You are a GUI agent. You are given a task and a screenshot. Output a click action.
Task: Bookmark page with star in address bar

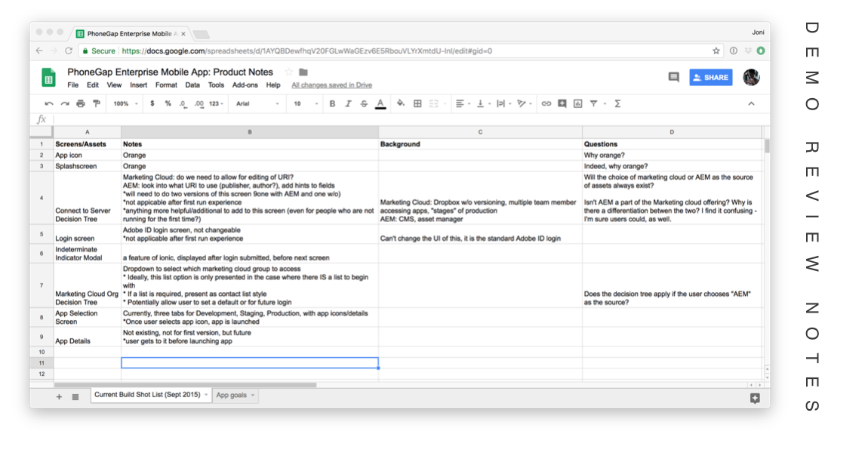tap(716, 51)
